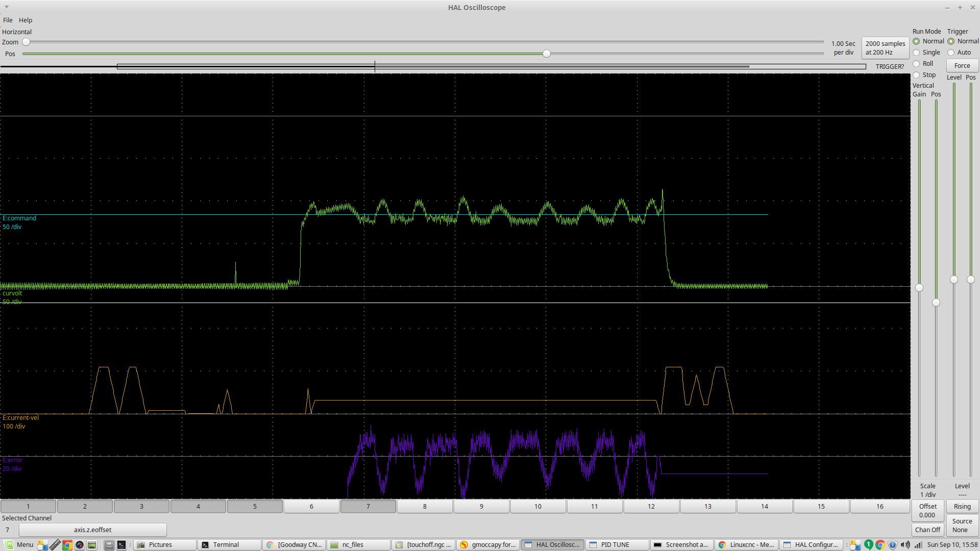Viewport: 980px width, 551px height.
Task: Click the green notification badge tray icon
Action: [x=868, y=544]
